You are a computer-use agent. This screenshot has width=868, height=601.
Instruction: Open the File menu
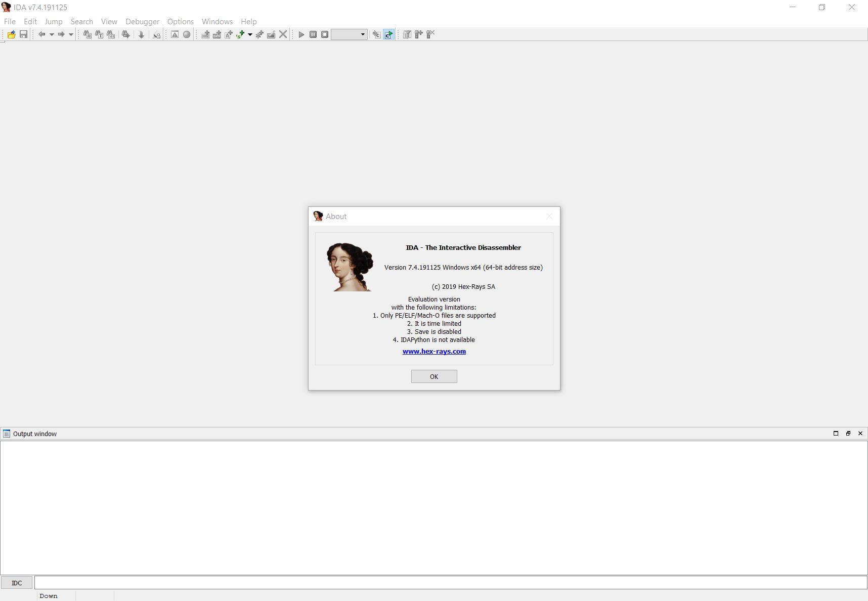click(10, 21)
